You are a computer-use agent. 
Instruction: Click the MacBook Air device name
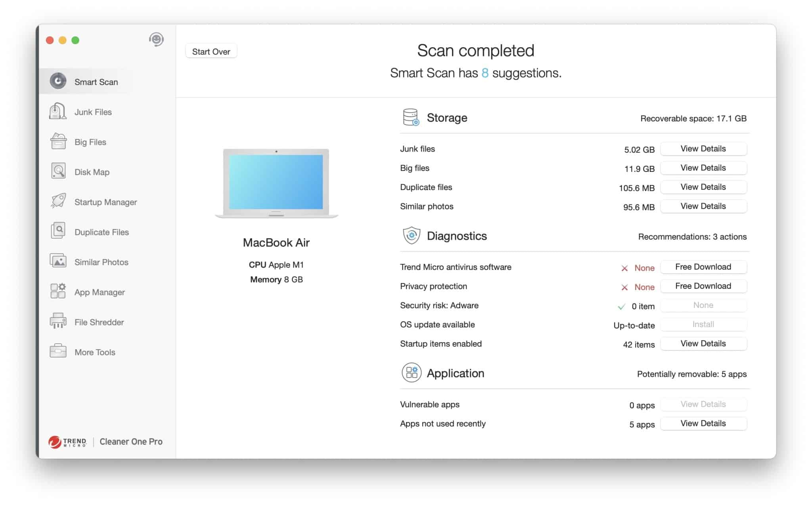276,242
